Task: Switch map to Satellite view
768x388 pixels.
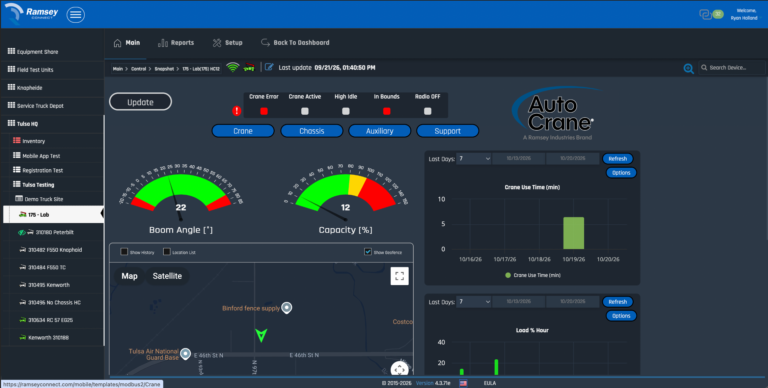Action: click(x=167, y=276)
